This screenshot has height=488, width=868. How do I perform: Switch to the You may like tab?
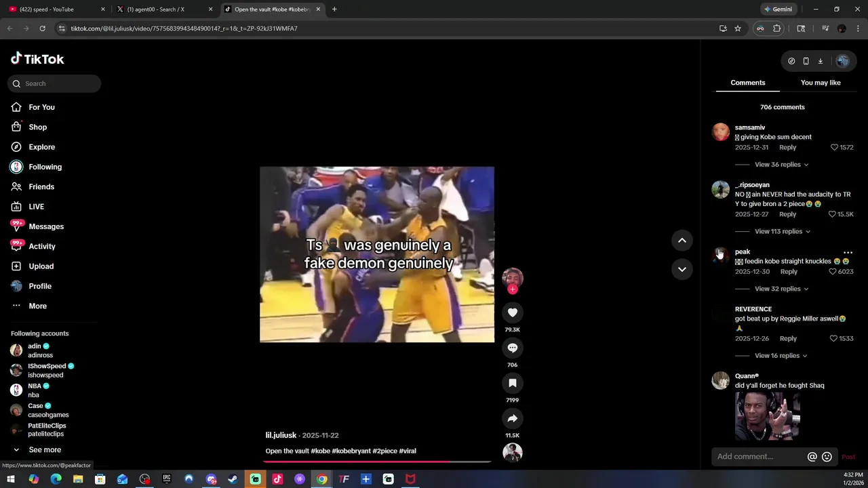[821, 83]
